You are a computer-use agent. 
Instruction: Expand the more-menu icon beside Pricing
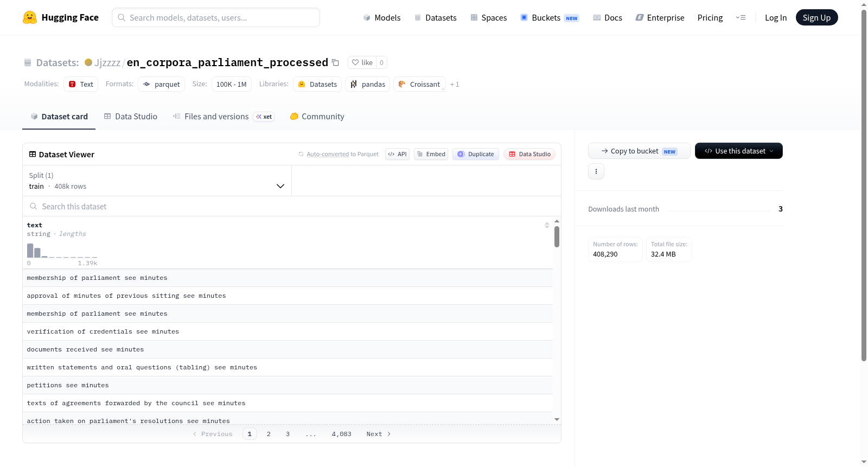(741, 17)
